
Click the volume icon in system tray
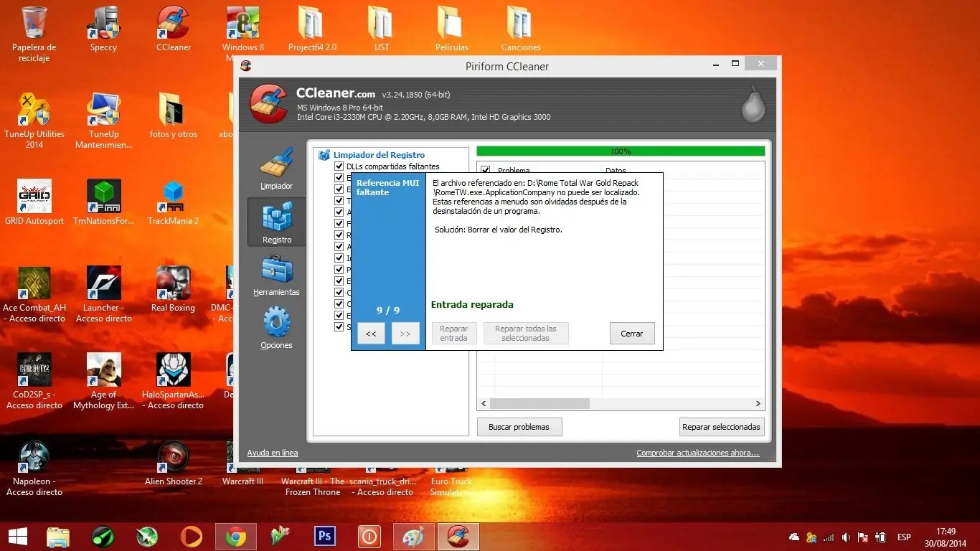[x=846, y=537]
